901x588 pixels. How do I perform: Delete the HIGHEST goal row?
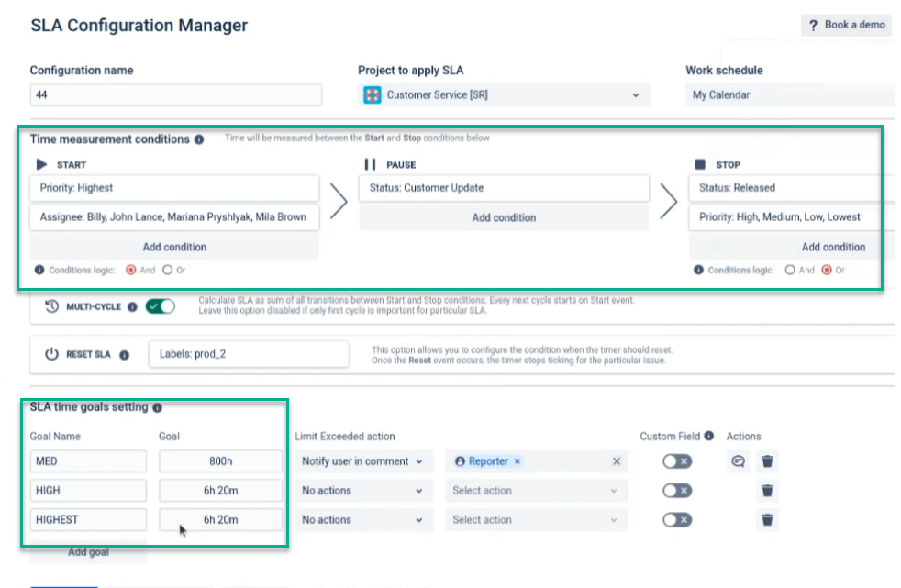tap(769, 520)
